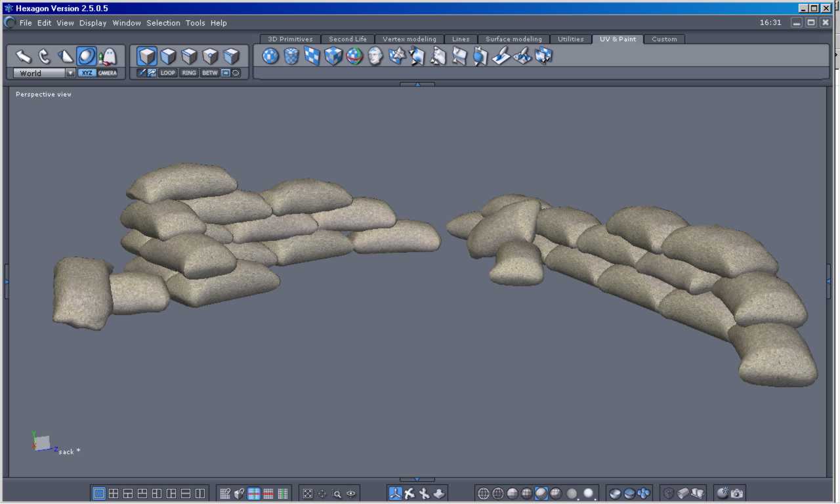
Task: Open the Tools menu
Action: pyautogui.click(x=196, y=23)
